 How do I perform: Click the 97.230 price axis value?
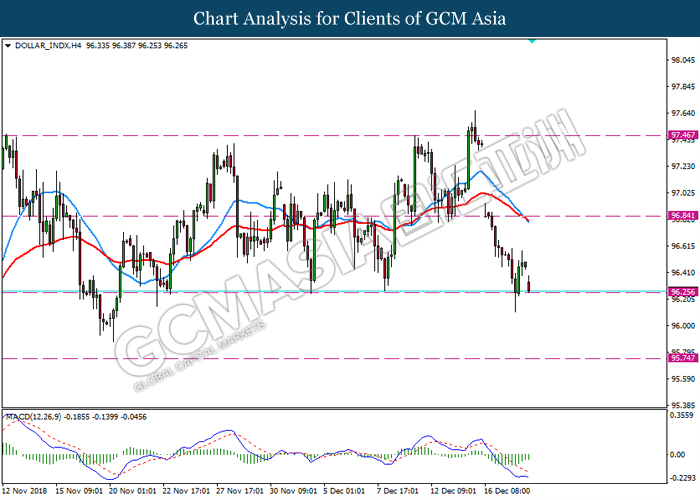point(683,166)
